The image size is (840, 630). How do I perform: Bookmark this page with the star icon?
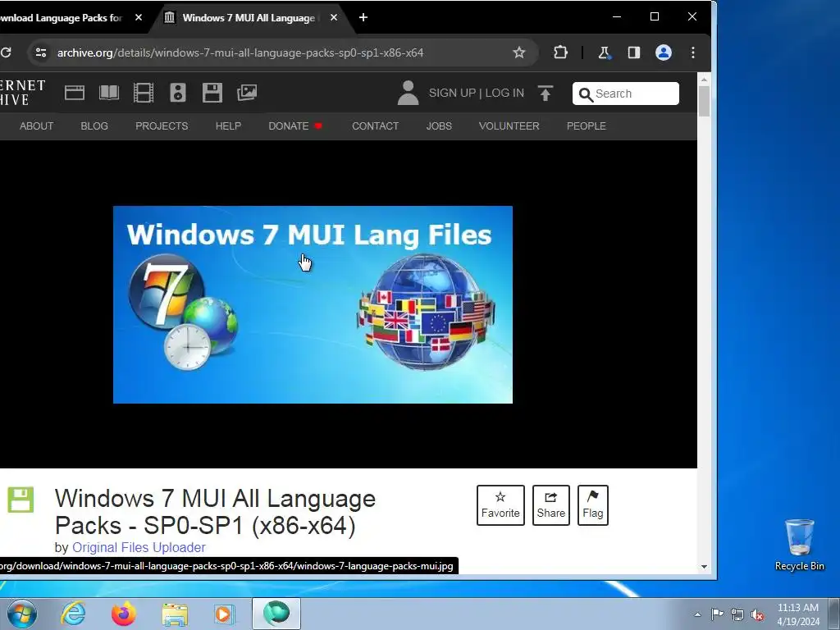[x=518, y=52]
